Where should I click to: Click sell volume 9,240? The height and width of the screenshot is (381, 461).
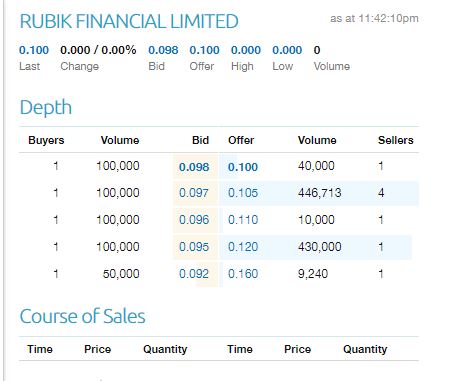[313, 274]
